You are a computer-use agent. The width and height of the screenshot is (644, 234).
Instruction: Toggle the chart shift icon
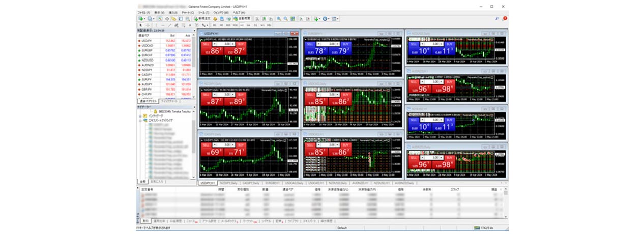(x=308, y=19)
